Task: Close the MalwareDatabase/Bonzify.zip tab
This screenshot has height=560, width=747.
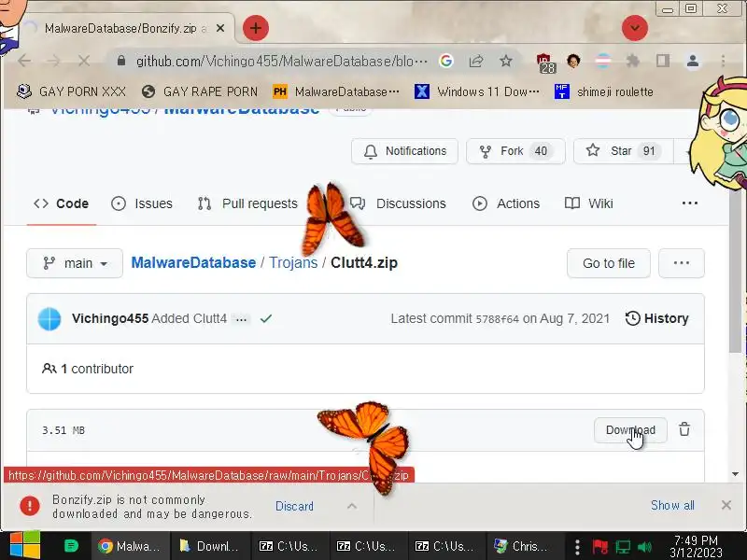Action: 220,28
